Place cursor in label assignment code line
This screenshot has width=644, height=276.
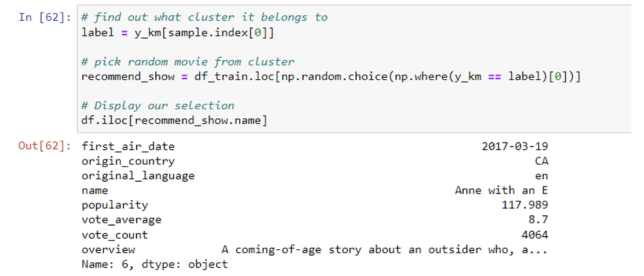pyautogui.click(x=178, y=33)
